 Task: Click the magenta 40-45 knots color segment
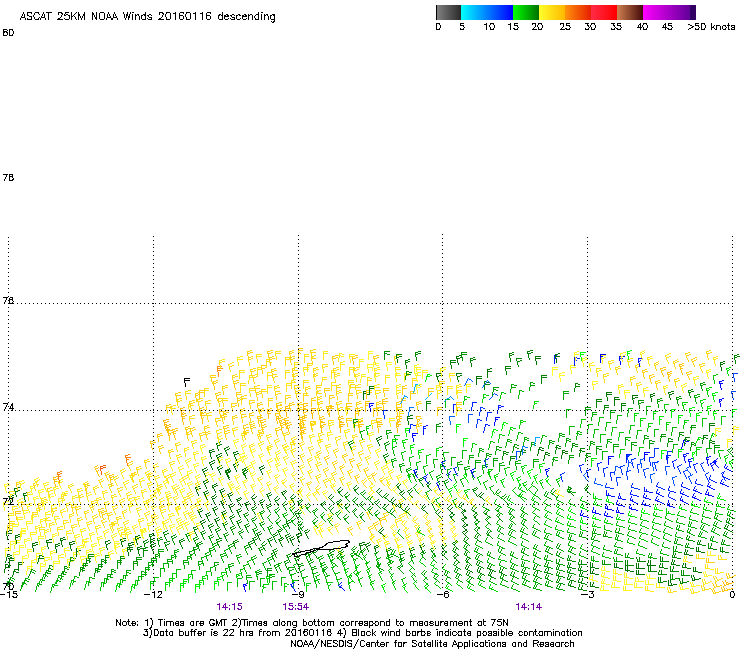(x=656, y=12)
